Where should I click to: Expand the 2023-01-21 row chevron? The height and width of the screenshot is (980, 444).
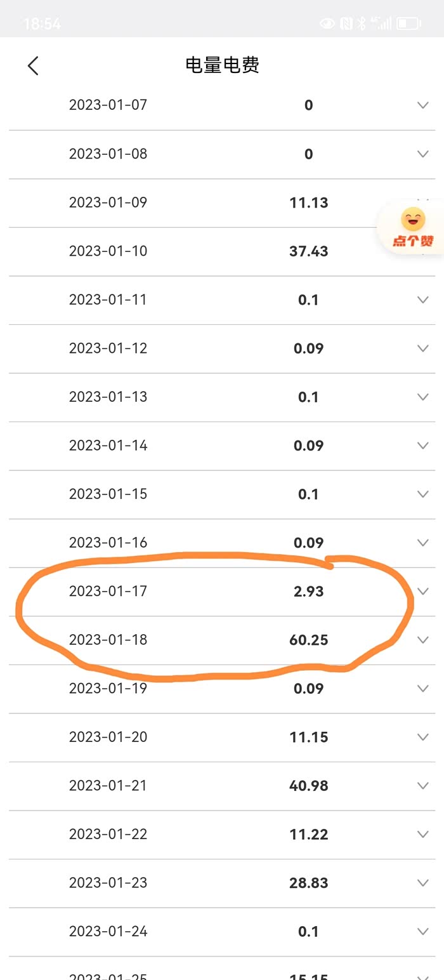(423, 786)
